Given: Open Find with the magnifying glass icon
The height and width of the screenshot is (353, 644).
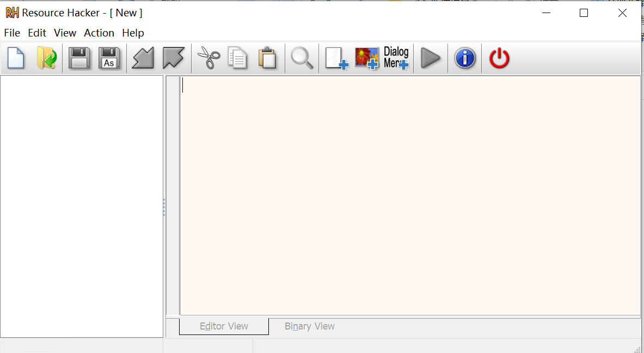Looking at the screenshot, I should pos(302,58).
